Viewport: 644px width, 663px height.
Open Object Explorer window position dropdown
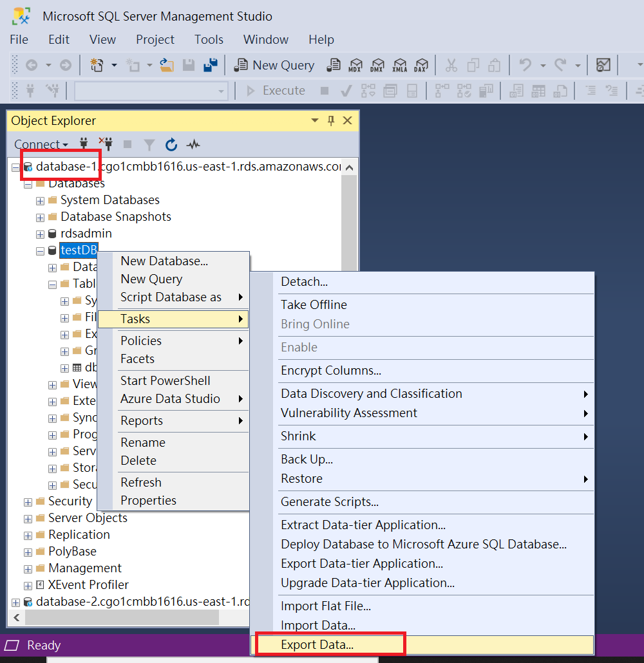click(314, 120)
